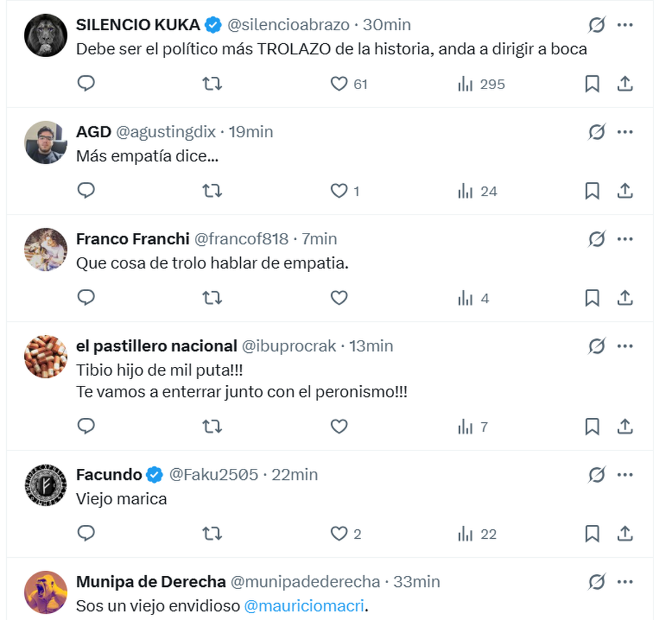
Task: Open more options for AGD's tweet
Action: pos(625,132)
